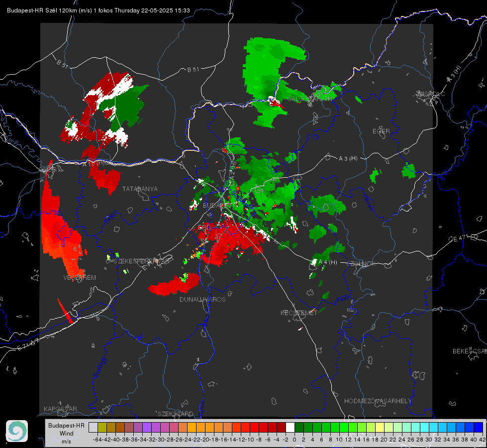This screenshot has width=487, height=448.
Task: Click the BUDAPEST city label
Action: point(219,206)
